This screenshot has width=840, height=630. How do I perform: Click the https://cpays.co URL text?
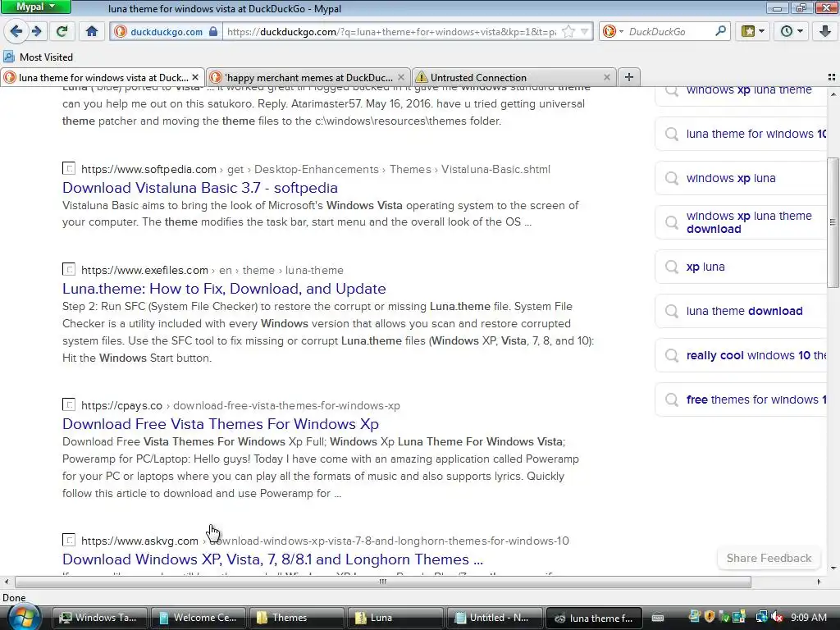pos(121,405)
